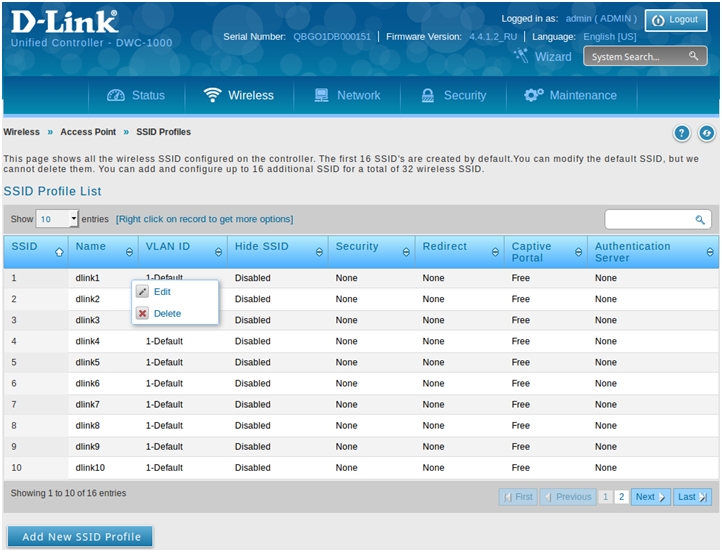Click the help question mark icon
The width and height of the screenshot is (722, 552).
(x=682, y=133)
